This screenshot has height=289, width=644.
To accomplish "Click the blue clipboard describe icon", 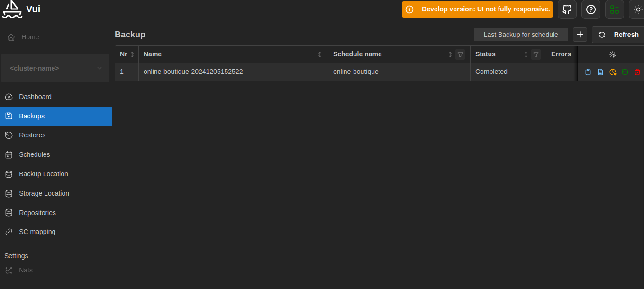I will coord(588,72).
